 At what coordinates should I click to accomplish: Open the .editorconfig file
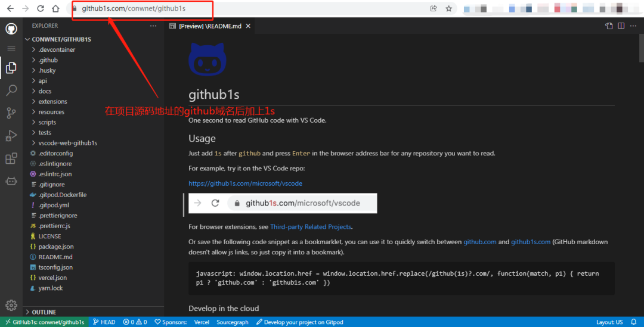94,153
